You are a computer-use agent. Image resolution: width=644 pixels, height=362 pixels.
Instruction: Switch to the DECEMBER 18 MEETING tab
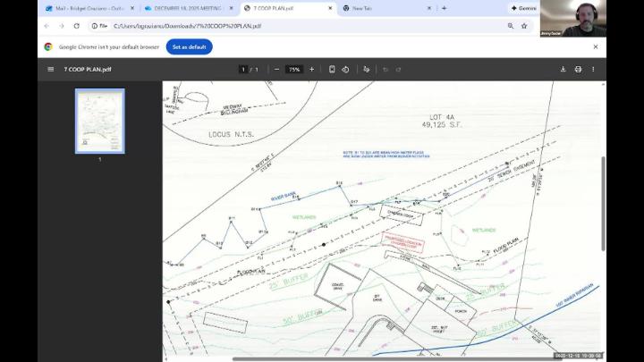coord(186,8)
